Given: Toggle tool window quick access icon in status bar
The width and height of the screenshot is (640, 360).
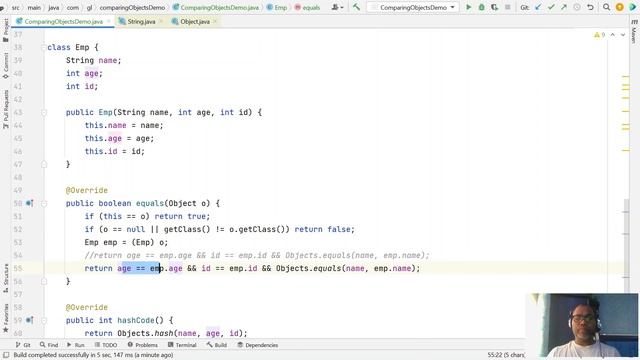Looking at the screenshot, I should click(x=6, y=355).
